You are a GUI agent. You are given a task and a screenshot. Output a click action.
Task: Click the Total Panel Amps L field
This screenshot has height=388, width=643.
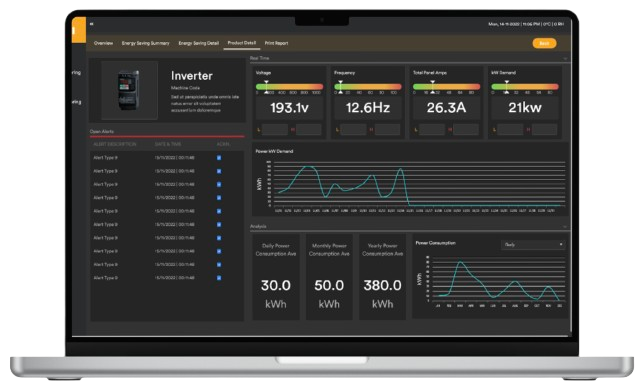tap(432, 130)
